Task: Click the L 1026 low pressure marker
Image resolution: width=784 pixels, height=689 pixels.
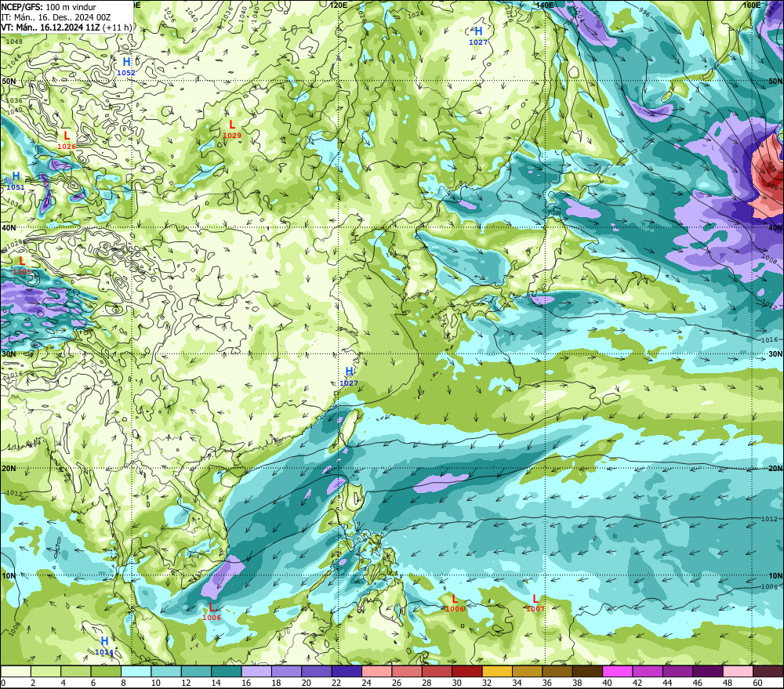Action: [x=67, y=140]
